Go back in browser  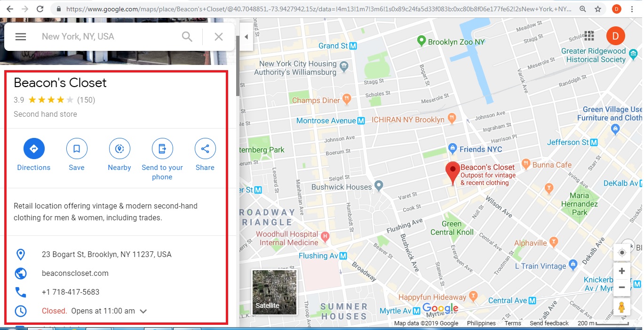tap(9, 9)
